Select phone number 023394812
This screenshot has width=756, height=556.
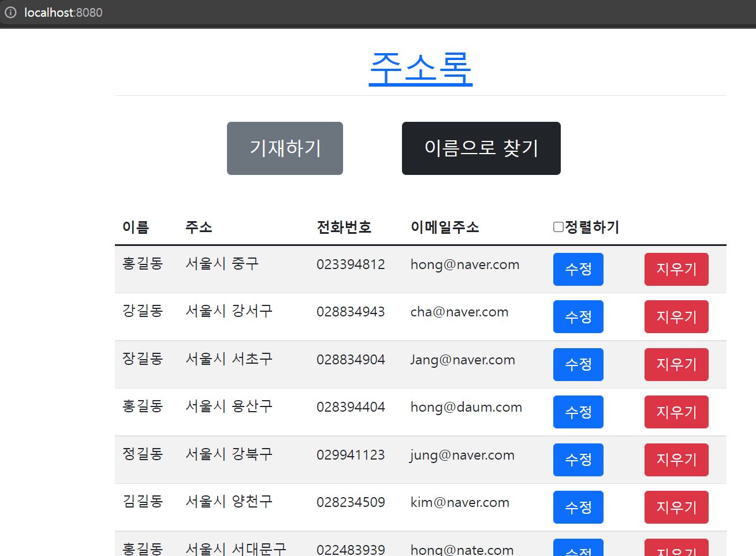point(351,264)
